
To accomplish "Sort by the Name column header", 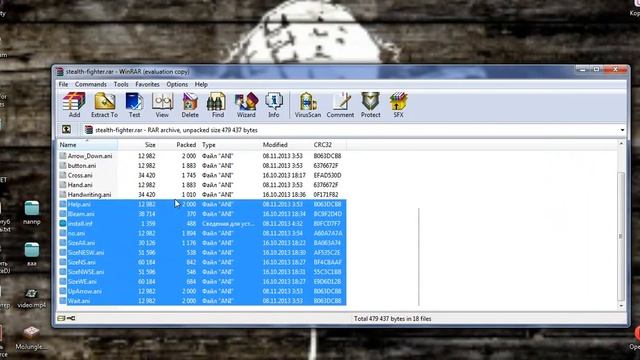I will tap(87, 145).
